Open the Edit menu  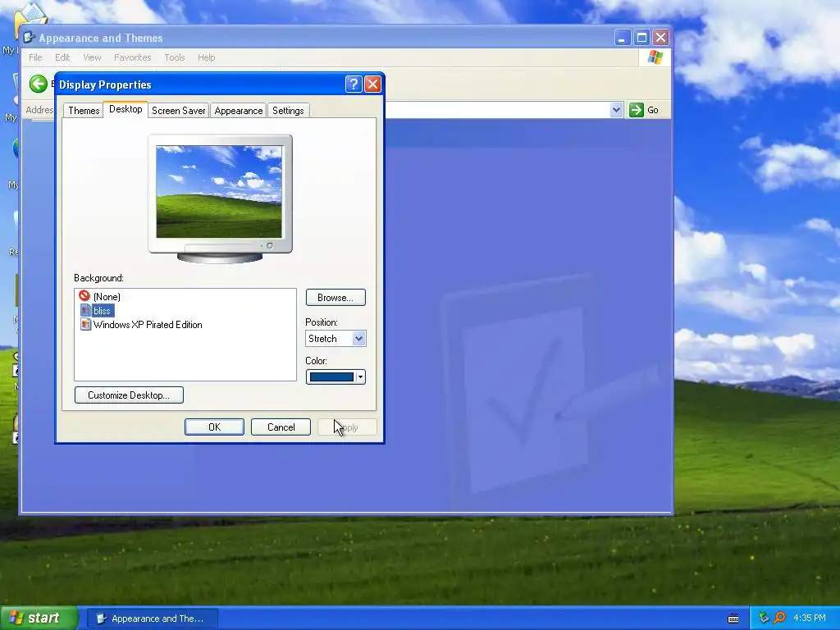[x=62, y=57]
